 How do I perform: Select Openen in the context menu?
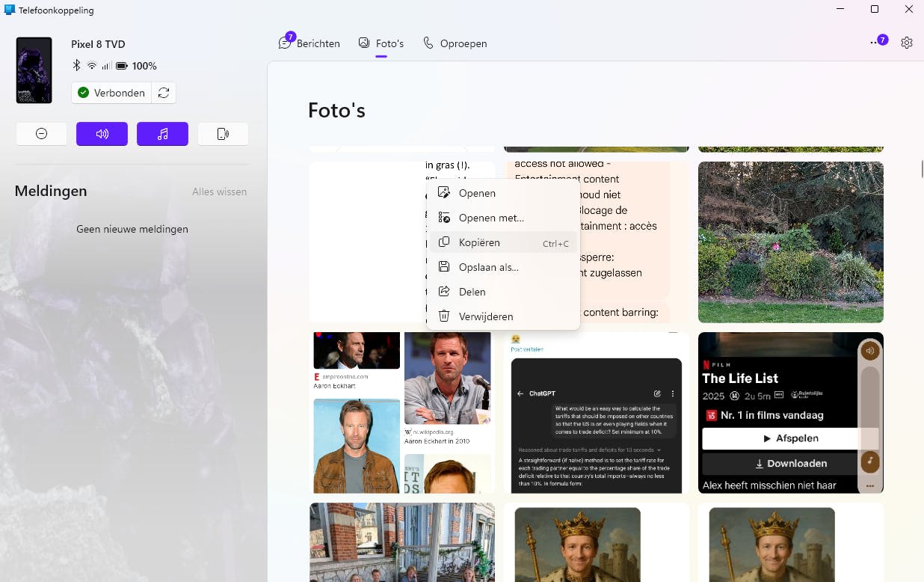pyautogui.click(x=503, y=193)
